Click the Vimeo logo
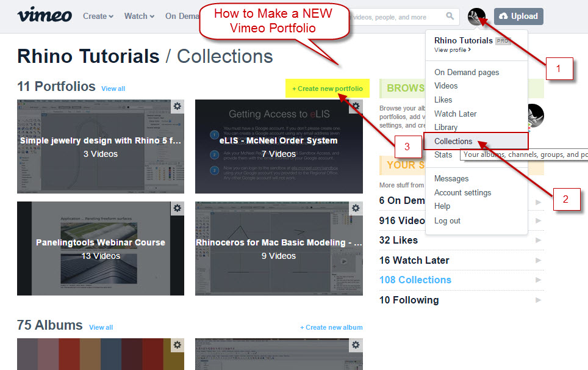The width and height of the screenshot is (588, 370). 45,15
